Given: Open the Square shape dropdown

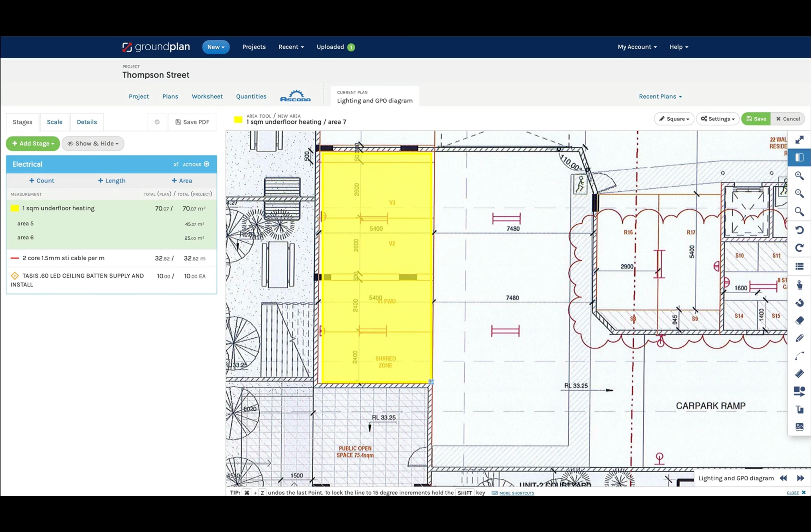Looking at the screenshot, I should pyautogui.click(x=674, y=119).
